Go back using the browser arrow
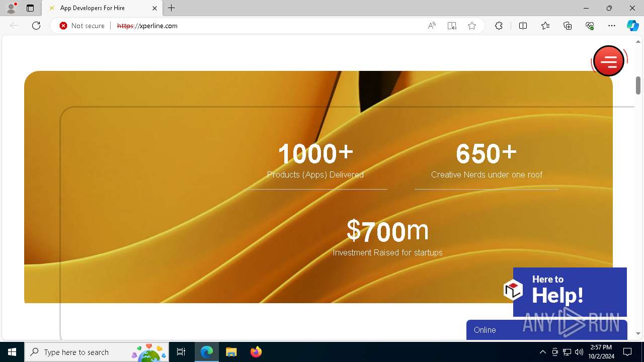Image resolution: width=644 pixels, height=362 pixels. [x=14, y=26]
